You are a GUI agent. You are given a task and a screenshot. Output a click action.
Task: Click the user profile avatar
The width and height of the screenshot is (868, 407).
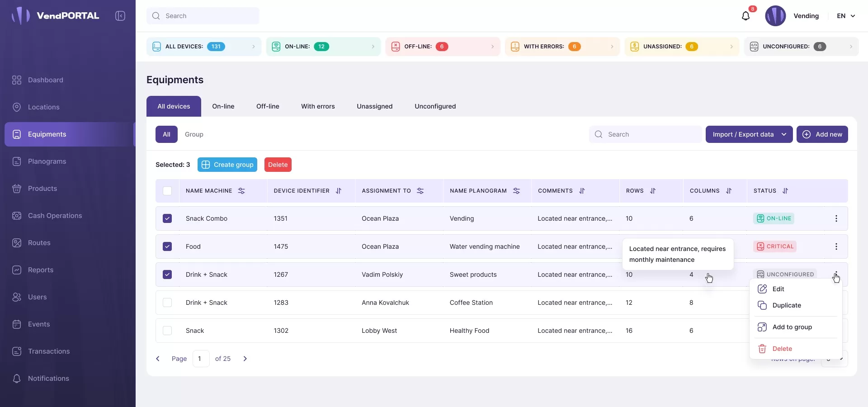coord(775,16)
